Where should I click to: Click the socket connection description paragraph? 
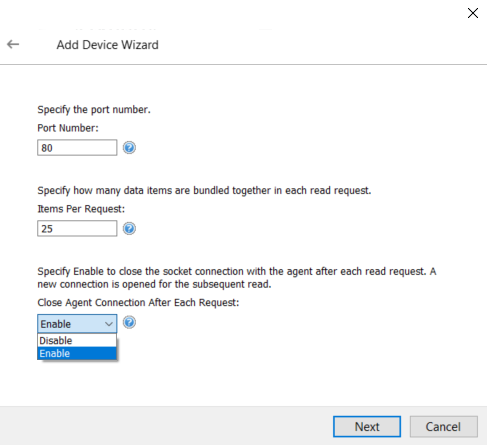(237, 278)
